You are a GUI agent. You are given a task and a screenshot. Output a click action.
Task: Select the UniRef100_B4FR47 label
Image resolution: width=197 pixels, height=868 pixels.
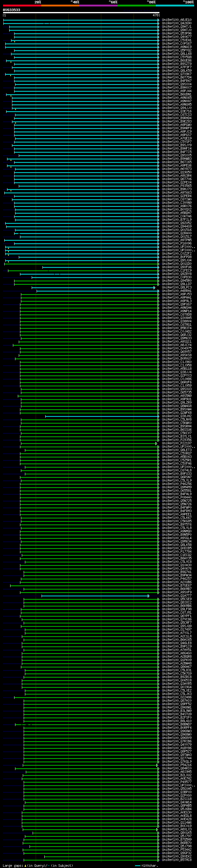click(176, 81)
